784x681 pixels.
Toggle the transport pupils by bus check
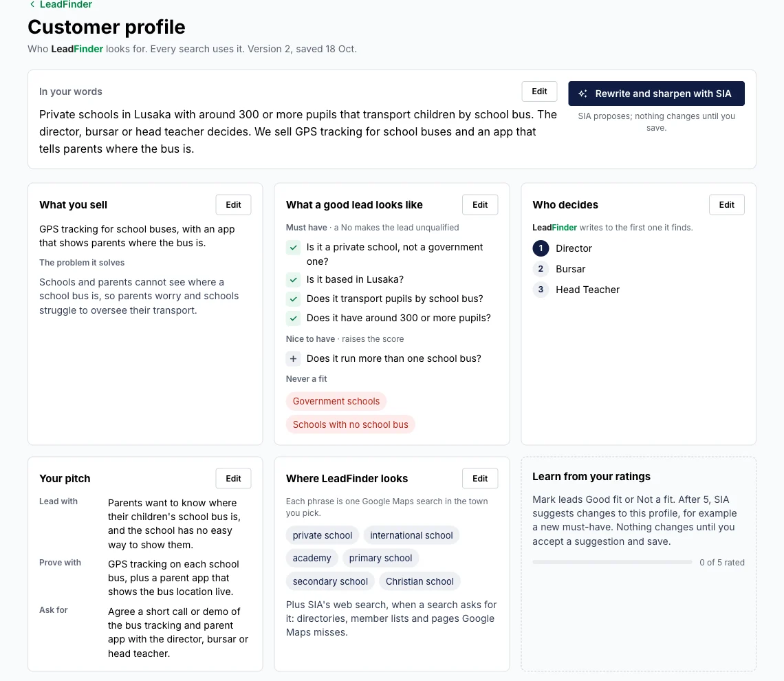point(294,299)
